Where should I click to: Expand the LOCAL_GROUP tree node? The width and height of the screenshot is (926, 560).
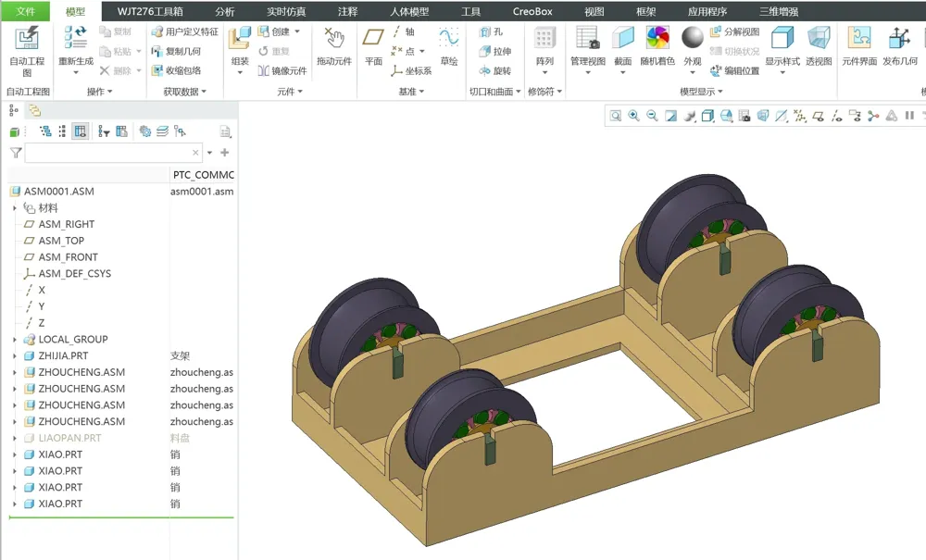tap(15, 340)
